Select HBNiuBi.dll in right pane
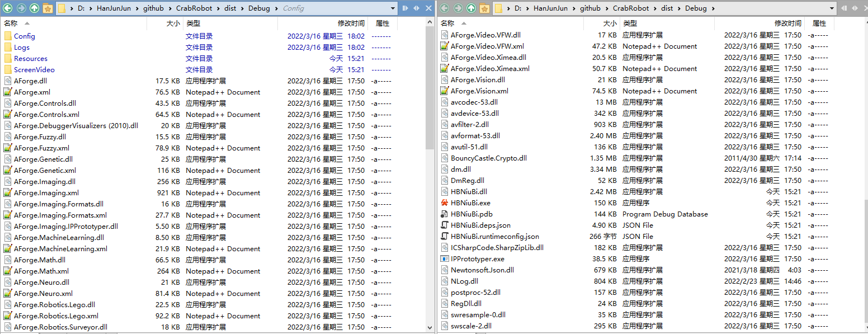This screenshot has width=868, height=334. click(x=469, y=191)
